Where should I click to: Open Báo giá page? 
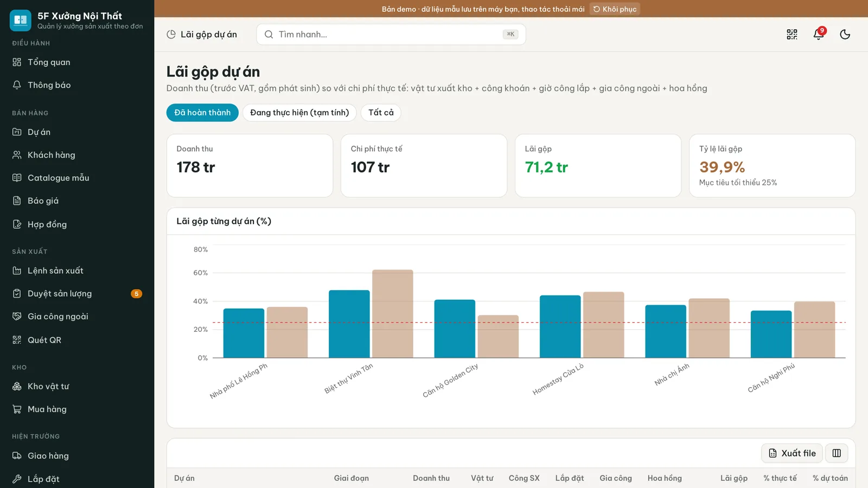click(77, 201)
